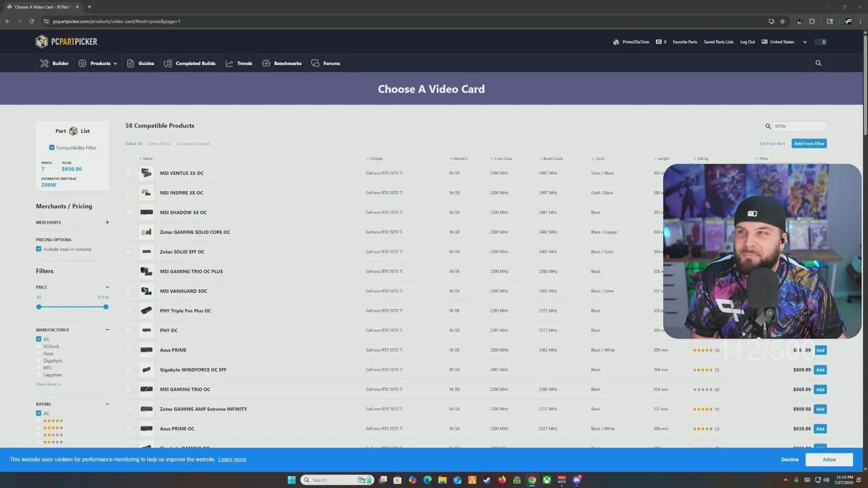Toggle the Compatibility Filter checkbox
The width and height of the screenshot is (868, 488).
tap(52, 147)
